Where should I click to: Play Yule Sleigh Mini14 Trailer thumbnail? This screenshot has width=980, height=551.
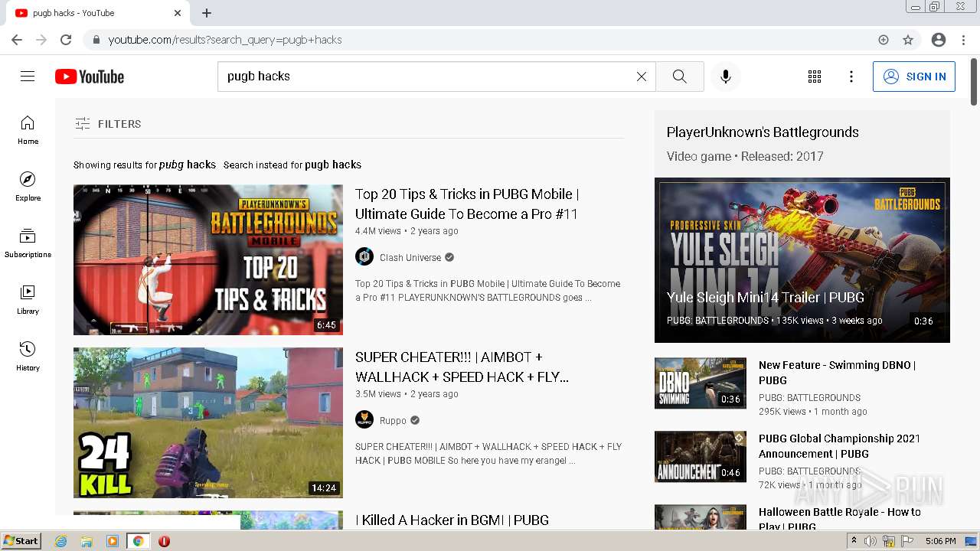coord(802,260)
